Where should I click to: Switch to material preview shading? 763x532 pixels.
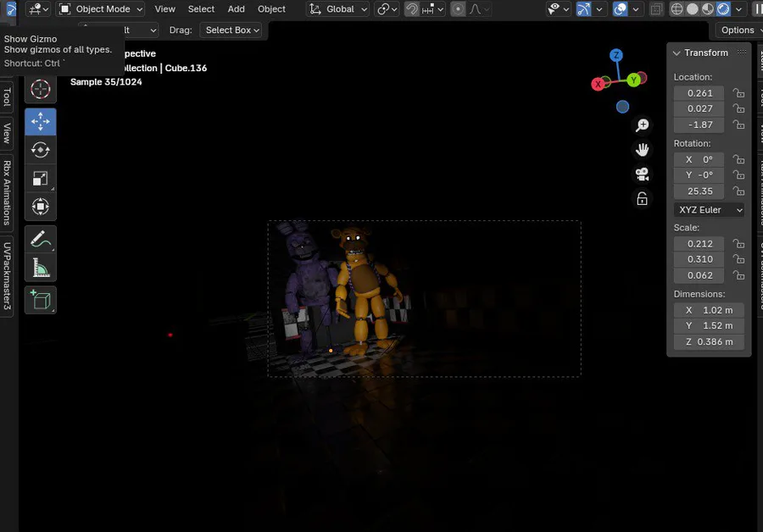708,9
